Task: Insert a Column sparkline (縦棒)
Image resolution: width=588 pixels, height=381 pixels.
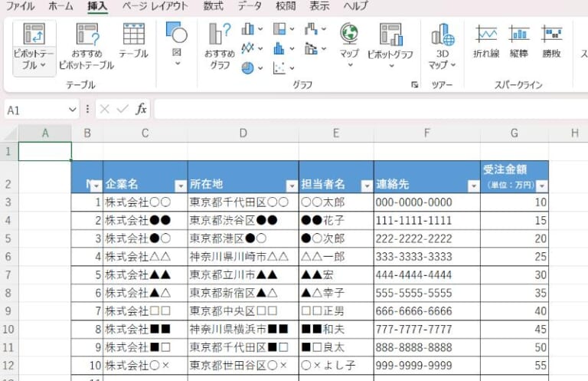Action: click(x=519, y=41)
